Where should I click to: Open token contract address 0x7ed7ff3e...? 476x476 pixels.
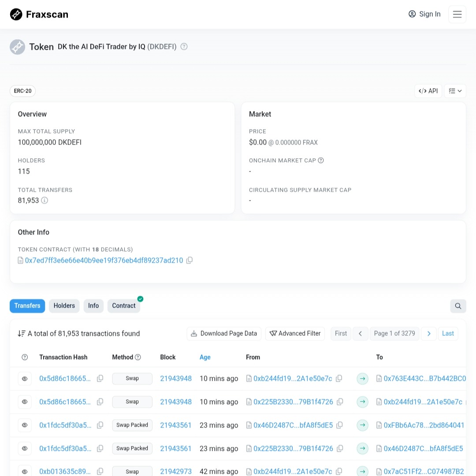pos(104,260)
